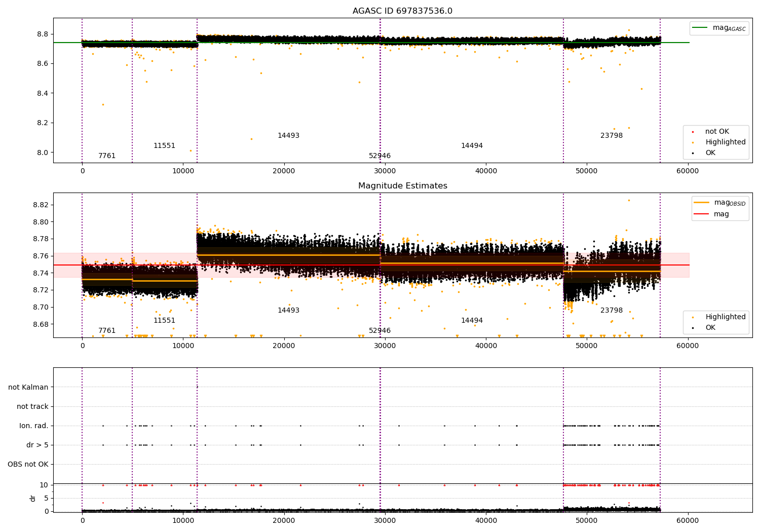The width and height of the screenshot is (760, 532).
Task: Click y-tick 8.74 on middle panel
Action: point(41,273)
